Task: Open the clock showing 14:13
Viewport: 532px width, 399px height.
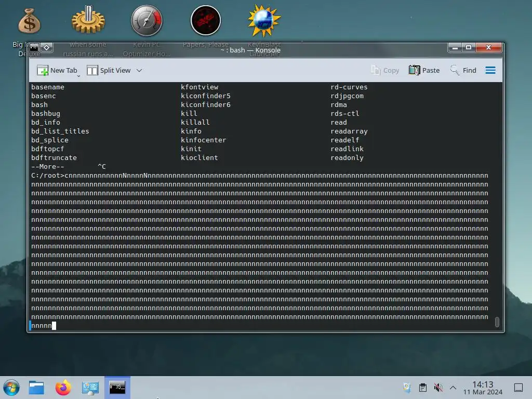Action: pos(483,388)
